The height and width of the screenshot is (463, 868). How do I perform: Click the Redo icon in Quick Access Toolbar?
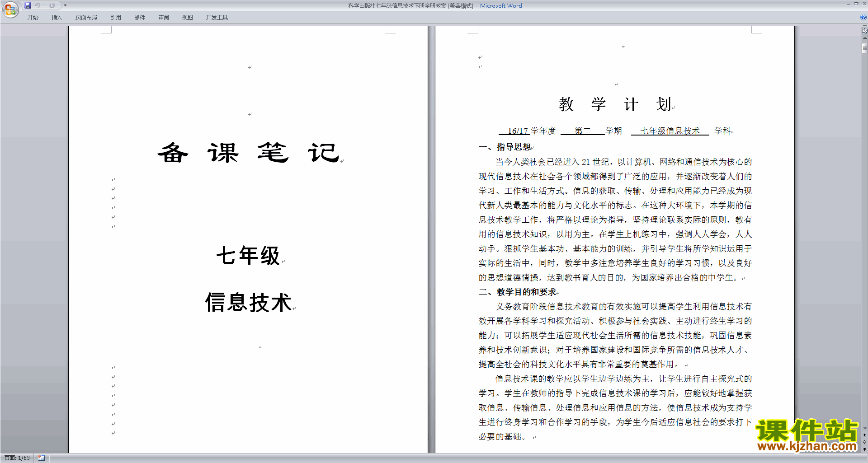pyautogui.click(x=52, y=5)
